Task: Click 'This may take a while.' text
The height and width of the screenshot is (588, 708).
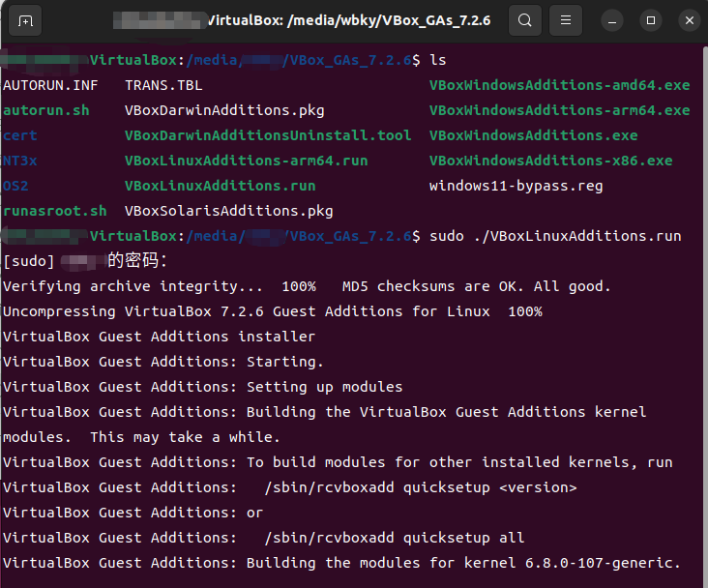Action: click(185, 437)
